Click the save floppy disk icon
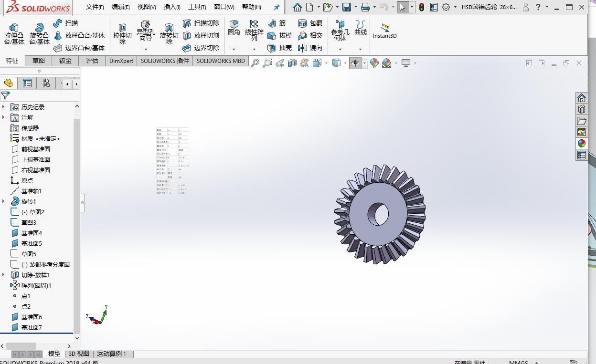This screenshot has height=364, width=596. pyautogui.click(x=347, y=7)
